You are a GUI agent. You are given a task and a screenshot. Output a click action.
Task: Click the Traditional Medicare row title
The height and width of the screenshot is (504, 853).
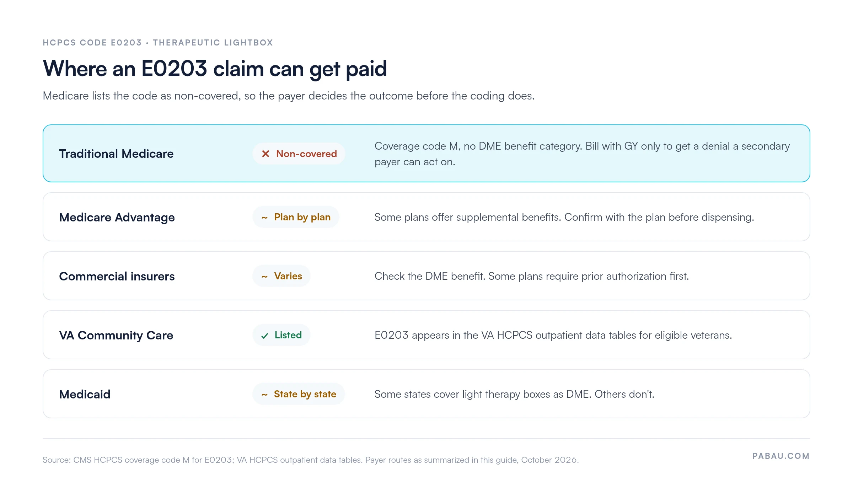coord(116,154)
